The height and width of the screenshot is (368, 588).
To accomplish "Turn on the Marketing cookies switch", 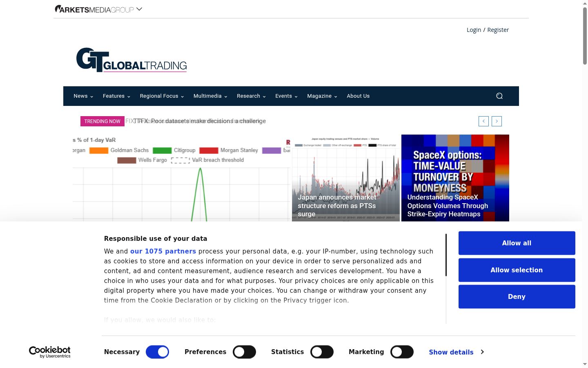I will 402,352.
